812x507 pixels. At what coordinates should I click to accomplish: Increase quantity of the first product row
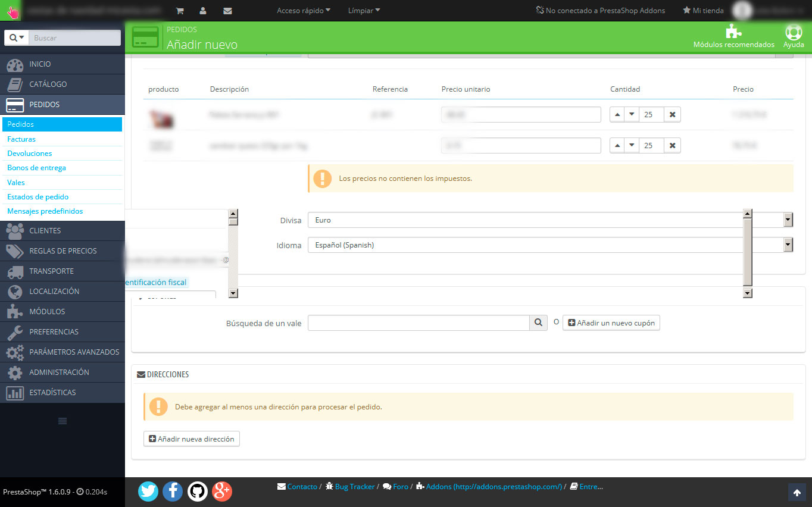coord(617,115)
